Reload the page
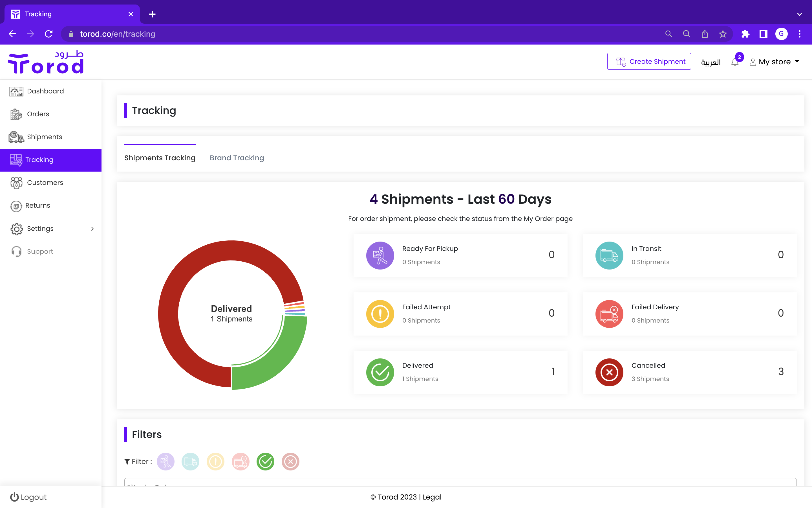 tap(49, 34)
